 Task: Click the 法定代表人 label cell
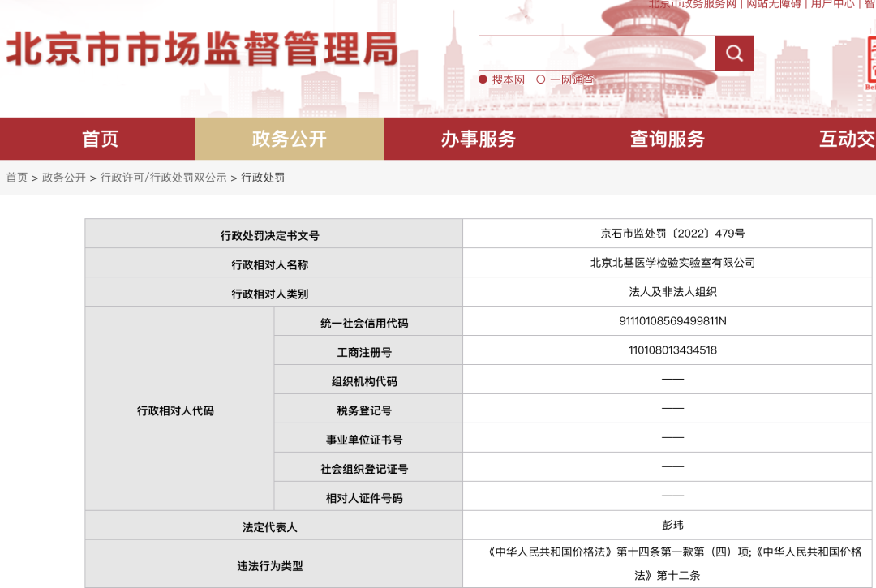[274, 525]
